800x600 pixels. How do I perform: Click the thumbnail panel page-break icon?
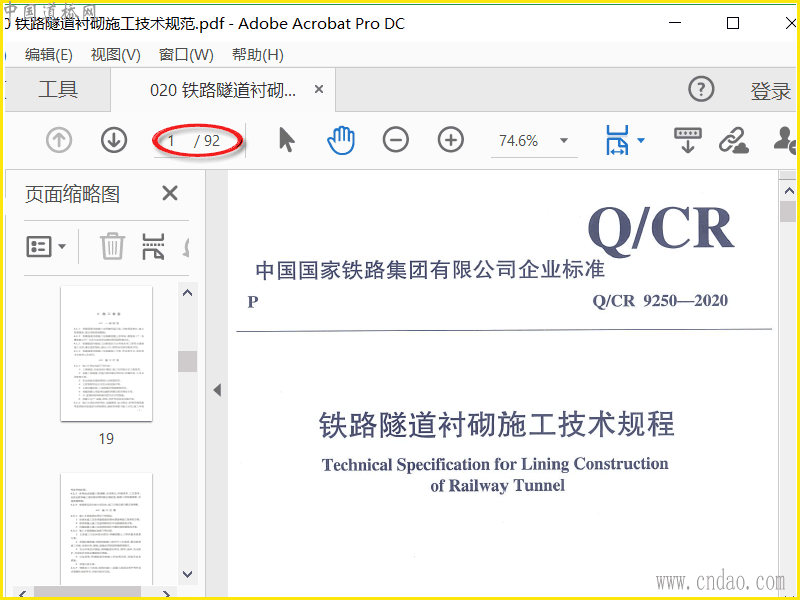pyautogui.click(x=153, y=246)
